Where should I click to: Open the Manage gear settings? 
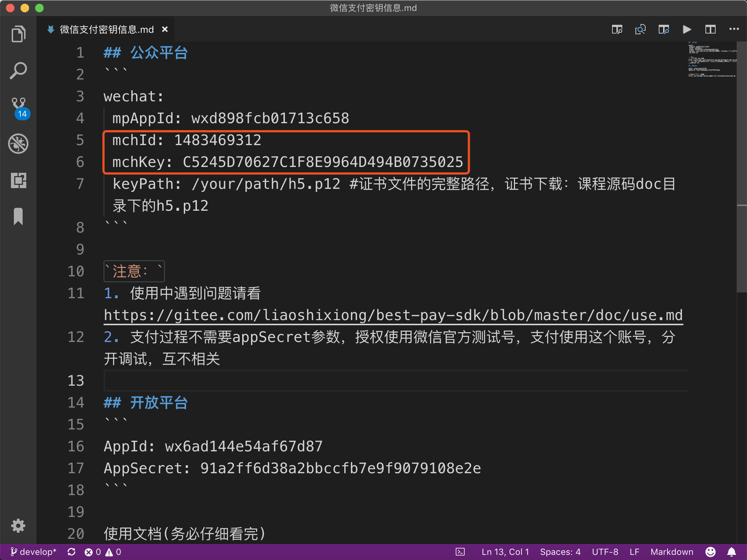coord(18,526)
